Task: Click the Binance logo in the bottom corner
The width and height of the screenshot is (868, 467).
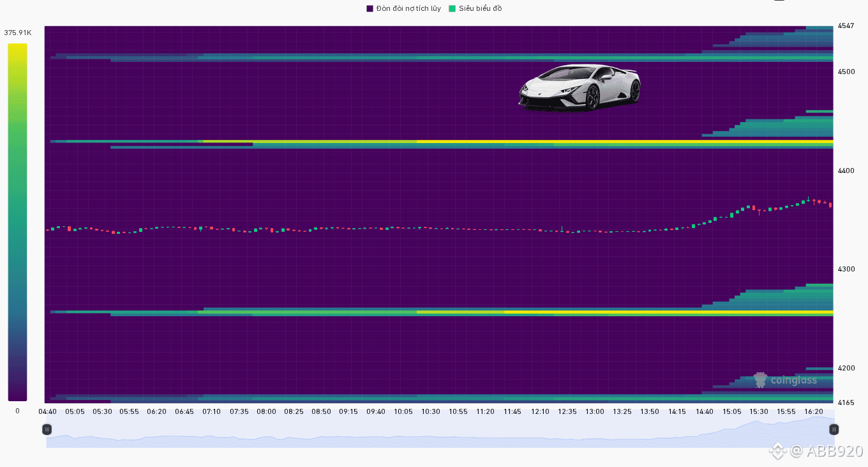Action: 777,451
